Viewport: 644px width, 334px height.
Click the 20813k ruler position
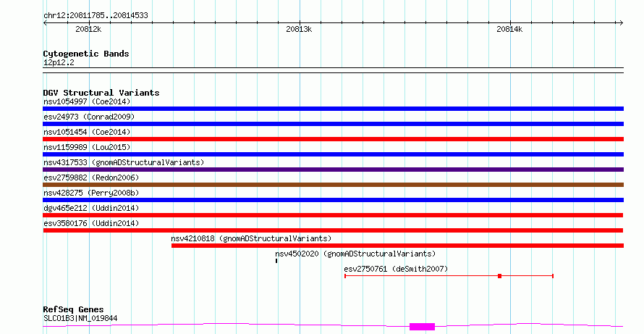pos(299,29)
